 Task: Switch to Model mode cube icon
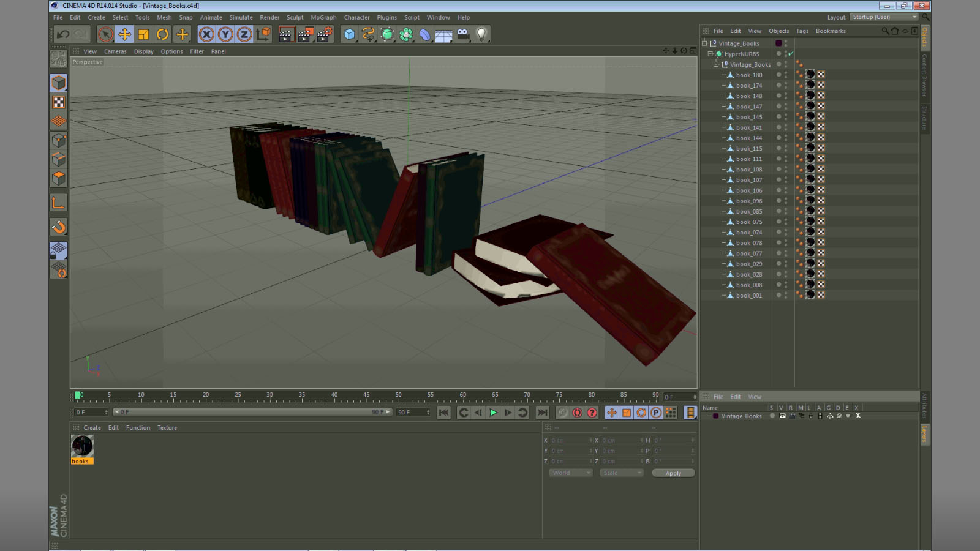[x=59, y=83]
